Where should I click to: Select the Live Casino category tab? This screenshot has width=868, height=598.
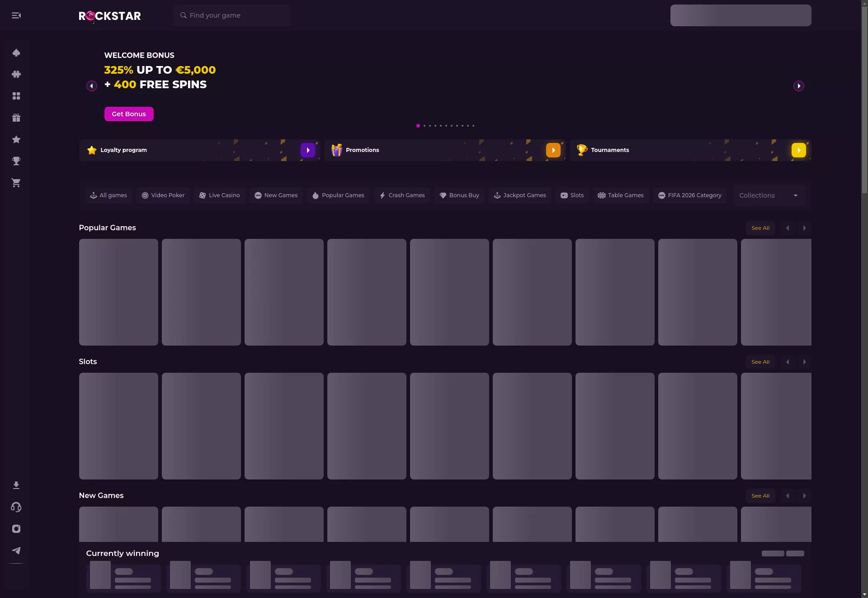[220, 195]
